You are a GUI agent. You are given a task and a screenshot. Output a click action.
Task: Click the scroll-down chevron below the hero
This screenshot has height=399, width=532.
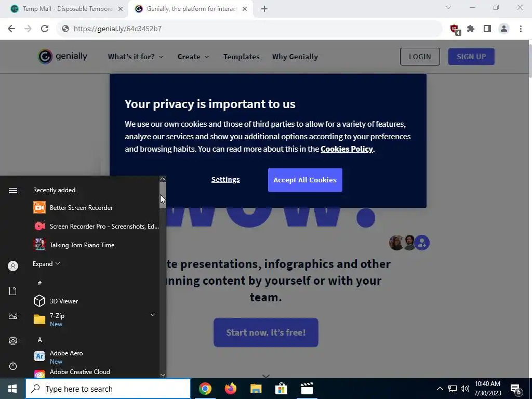point(266,376)
